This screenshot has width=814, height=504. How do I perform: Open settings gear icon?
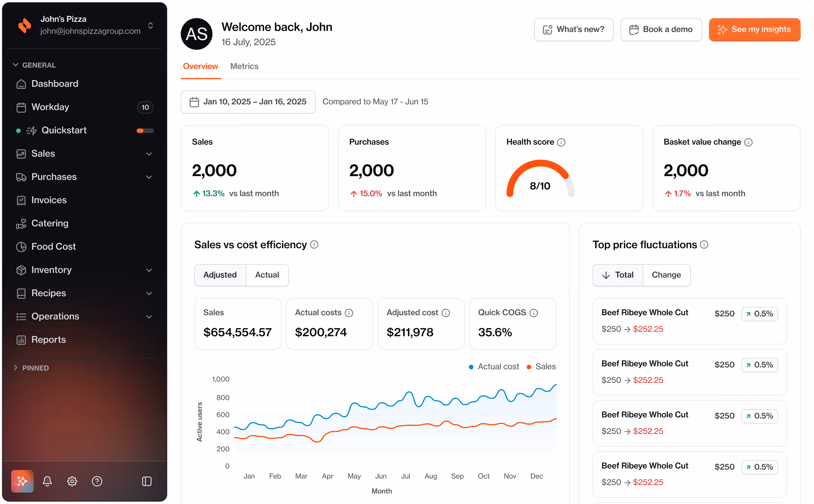[72, 481]
